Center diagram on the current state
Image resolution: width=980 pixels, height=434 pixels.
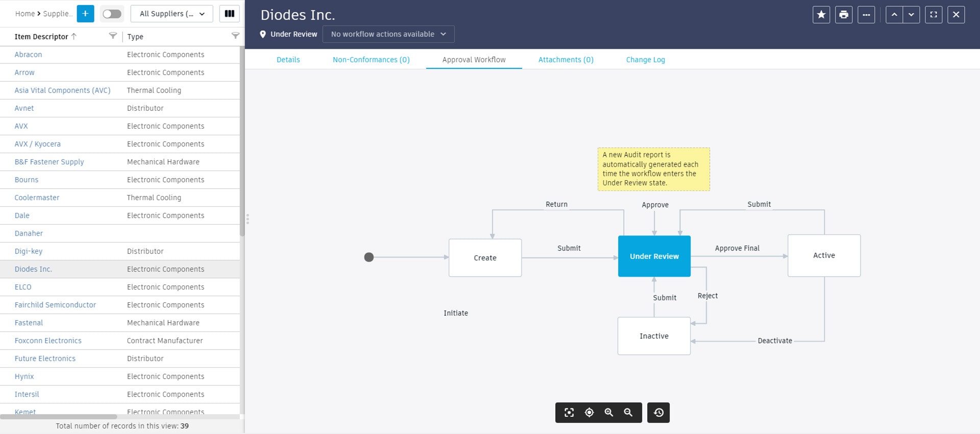(x=589, y=413)
